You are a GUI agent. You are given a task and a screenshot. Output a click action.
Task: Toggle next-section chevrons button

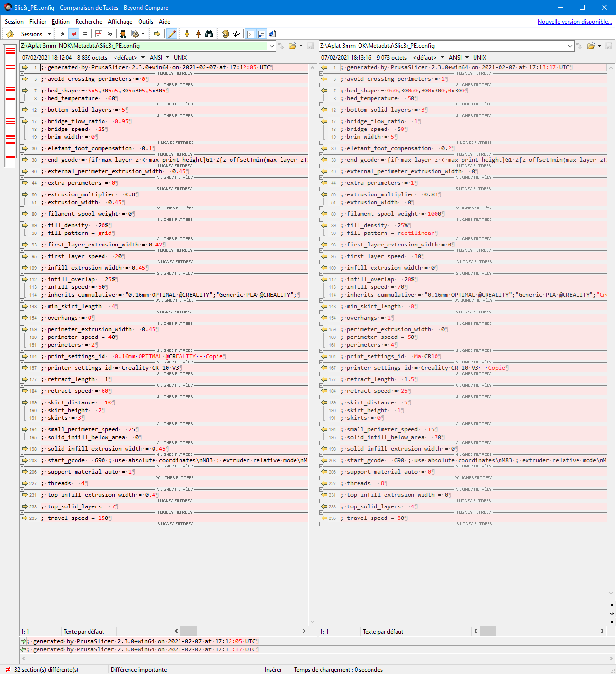pyautogui.click(x=250, y=34)
